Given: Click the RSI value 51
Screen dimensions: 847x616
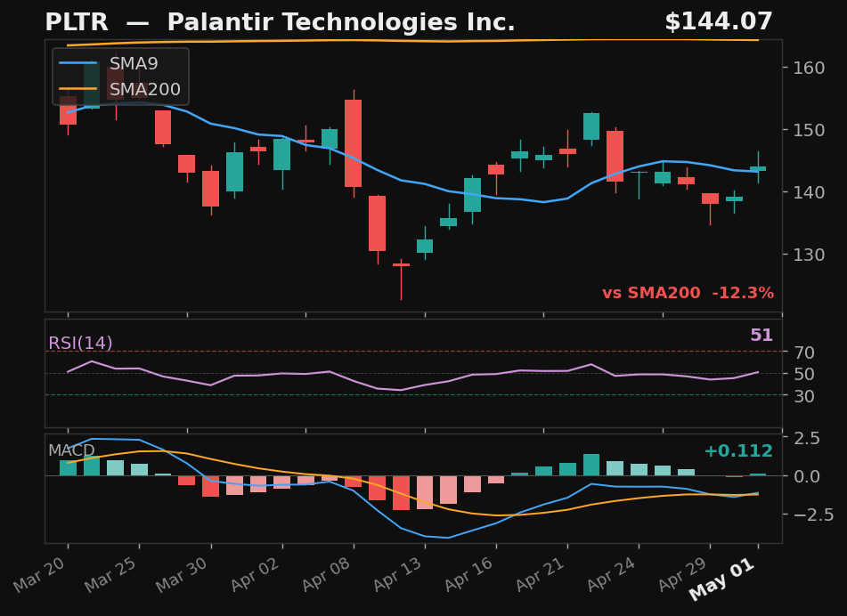Looking at the screenshot, I should coord(761,336).
